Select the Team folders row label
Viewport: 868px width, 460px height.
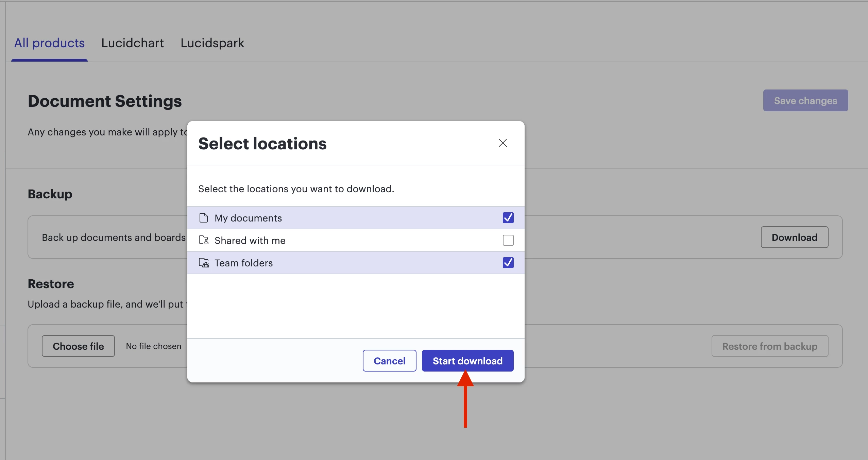(243, 263)
